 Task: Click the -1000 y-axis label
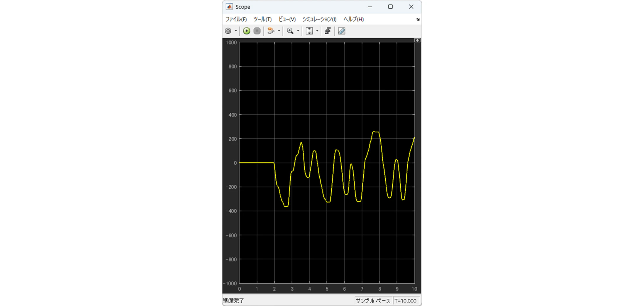[230, 283]
